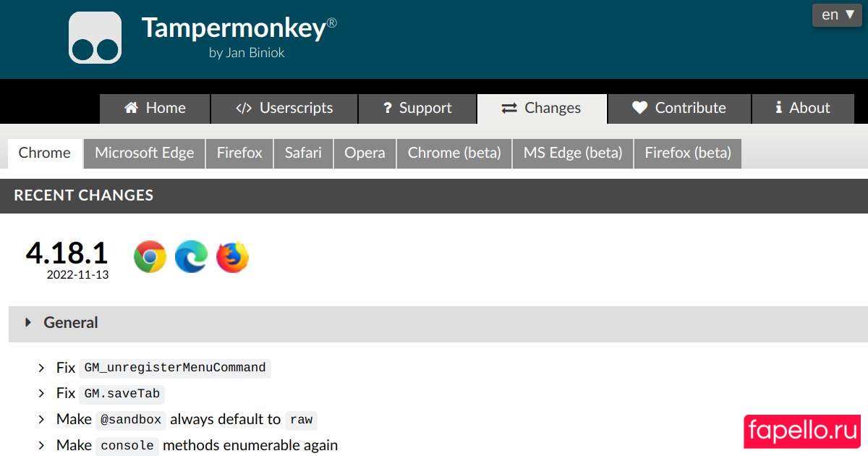This screenshot has width=868, height=456.
Task: Select the Changes navigation tab
Action: [542, 109]
